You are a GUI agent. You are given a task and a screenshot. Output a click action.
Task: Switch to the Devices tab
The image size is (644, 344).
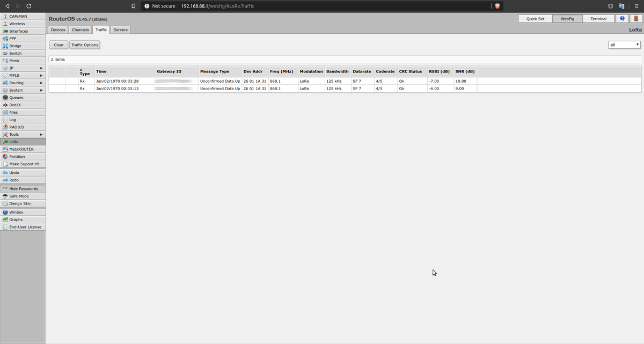tap(58, 30)
